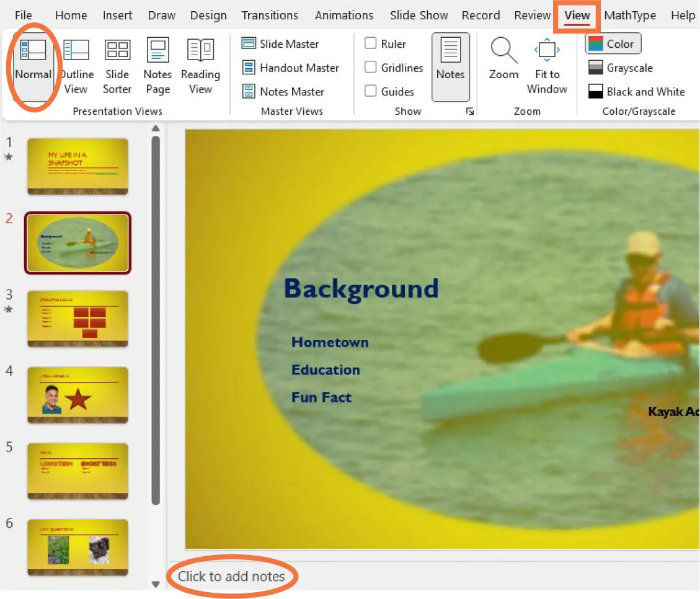Switch to Slide Sorter view
700x599 pixels.
(x=117, y=65)
